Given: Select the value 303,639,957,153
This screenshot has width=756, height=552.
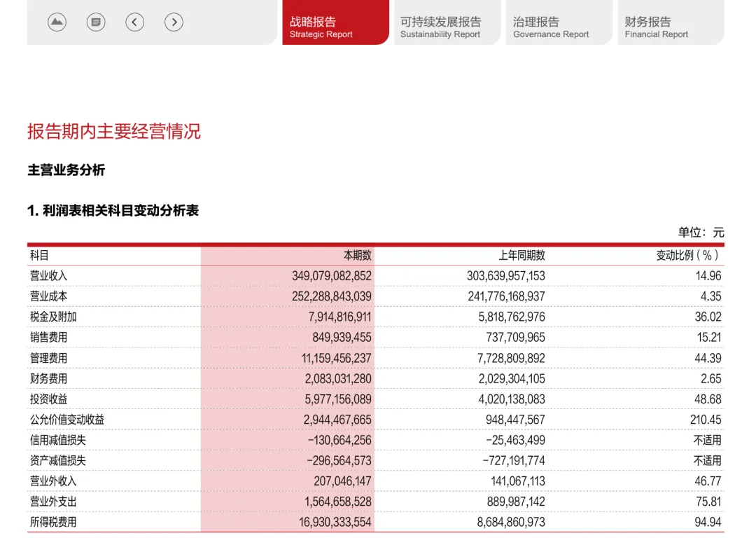Looking at the screenshot, I should point(506,276).
